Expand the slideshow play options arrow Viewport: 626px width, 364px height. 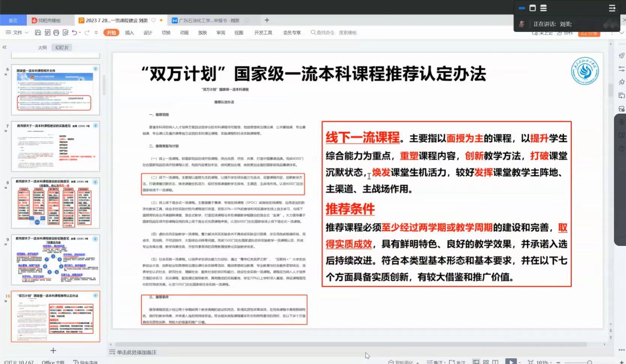(520, 362)
